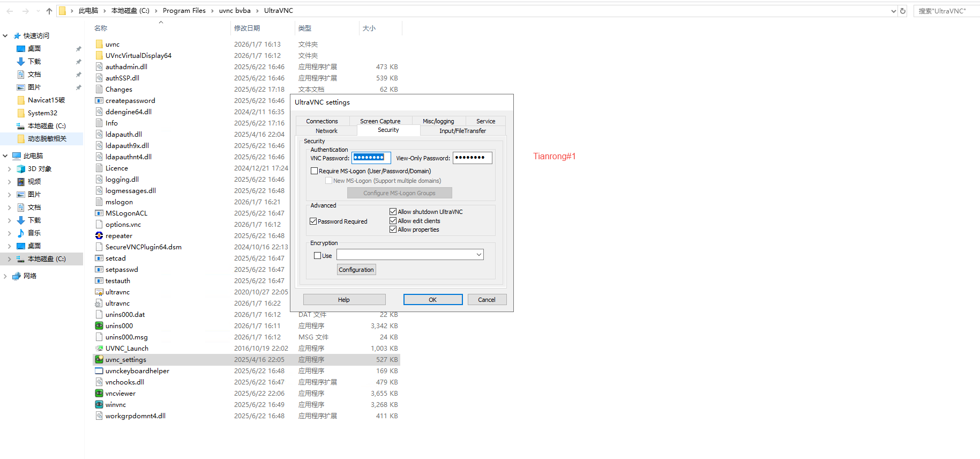Expand Local Disk (C:) tree node
Image resolution: width=980 pixels, height=459 pixels.
click(x=9, y=259)
